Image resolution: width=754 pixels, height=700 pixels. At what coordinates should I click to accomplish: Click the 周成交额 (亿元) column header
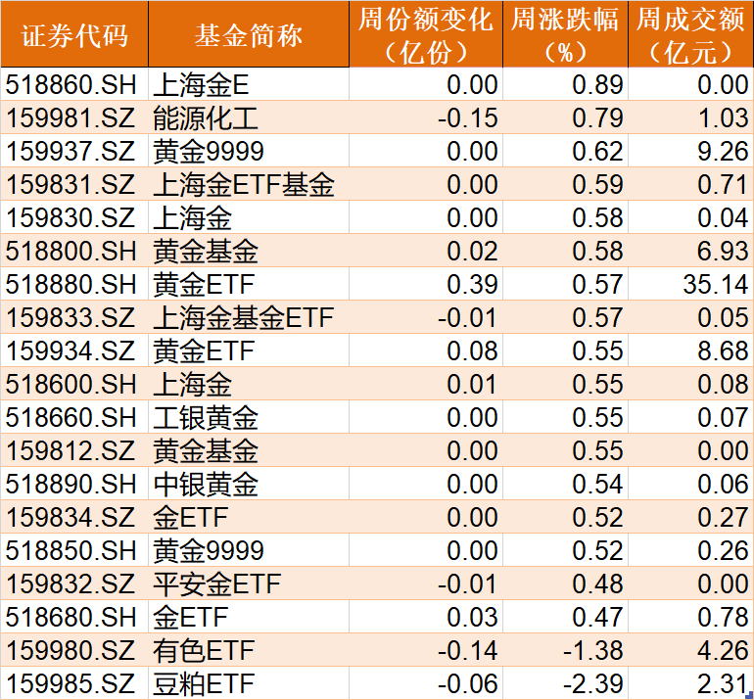click(x=690, y=35)
